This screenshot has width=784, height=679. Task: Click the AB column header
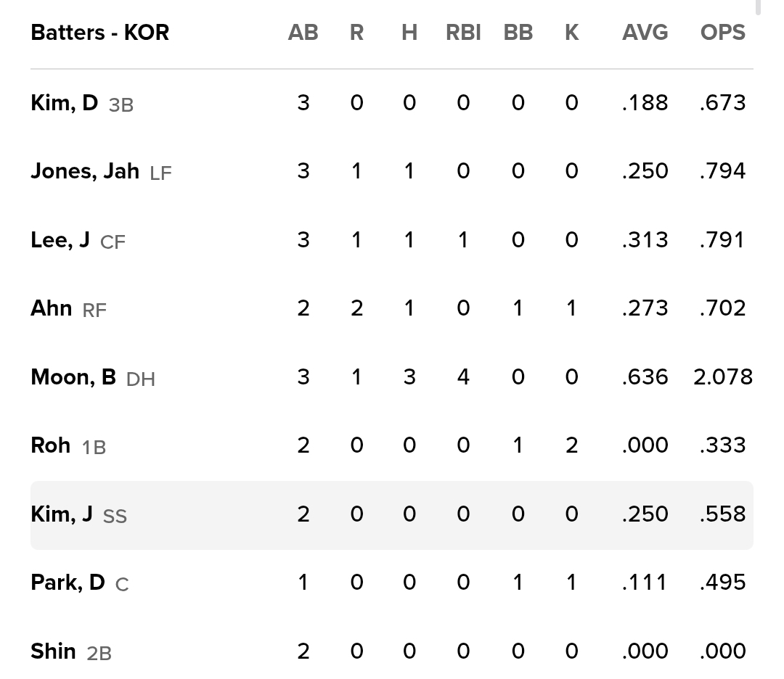point(303,33)
